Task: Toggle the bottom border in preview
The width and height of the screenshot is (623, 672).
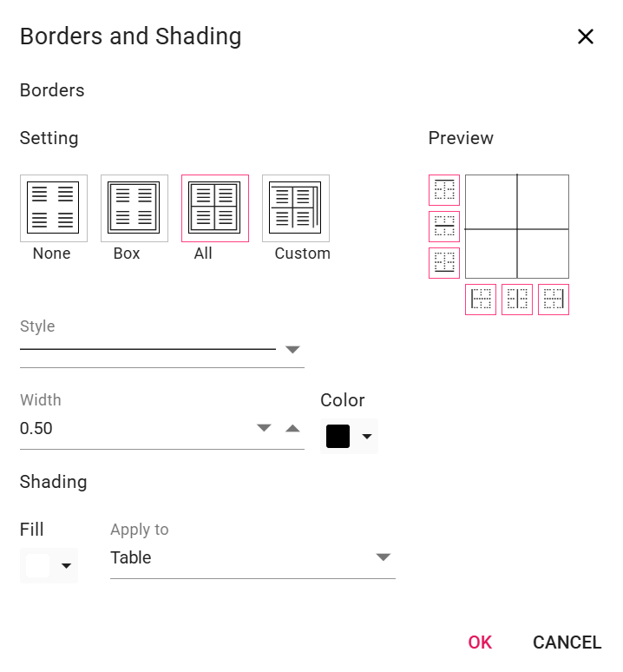Action: tap(444, 263)
